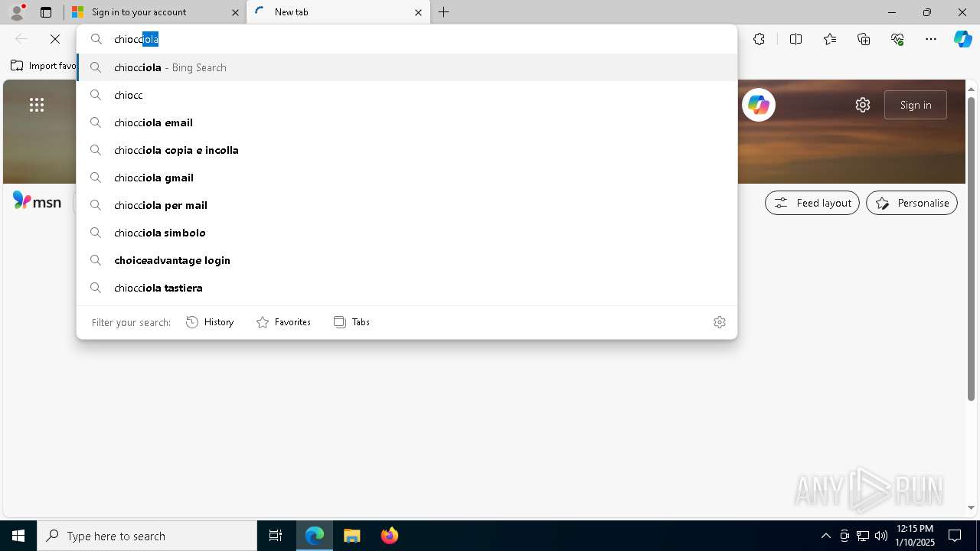Show hidden system tray icons chevron
The height and width of the screenshot is (551, 980).
[825, 536]
